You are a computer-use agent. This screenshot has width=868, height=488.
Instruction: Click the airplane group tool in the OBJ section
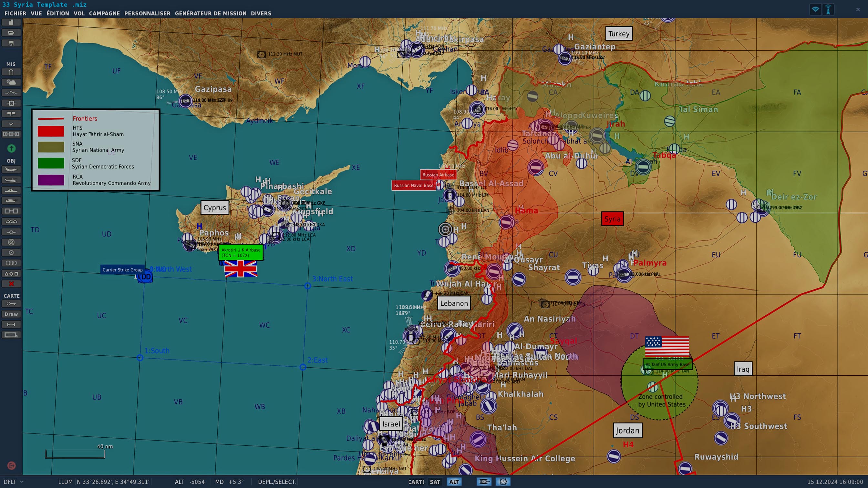11,169
